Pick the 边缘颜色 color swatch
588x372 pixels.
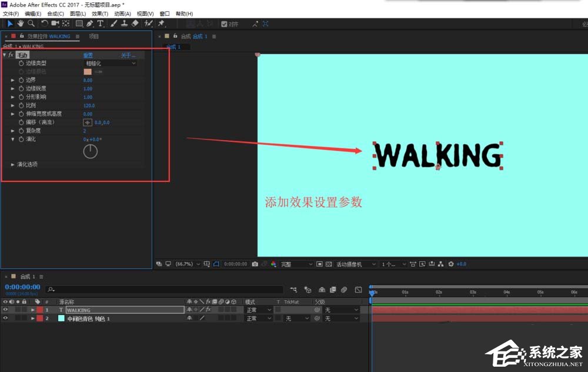click(88, 72)
